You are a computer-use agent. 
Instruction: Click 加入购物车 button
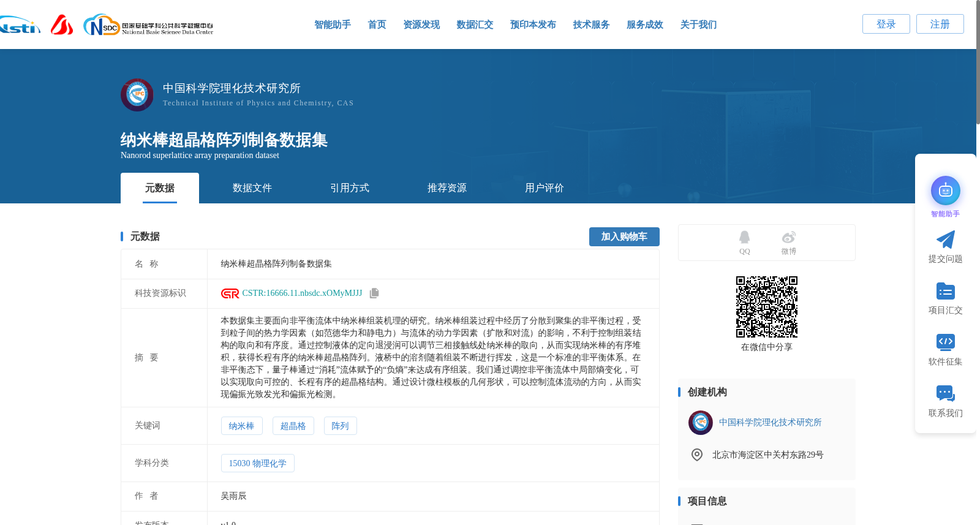(624, 236)
